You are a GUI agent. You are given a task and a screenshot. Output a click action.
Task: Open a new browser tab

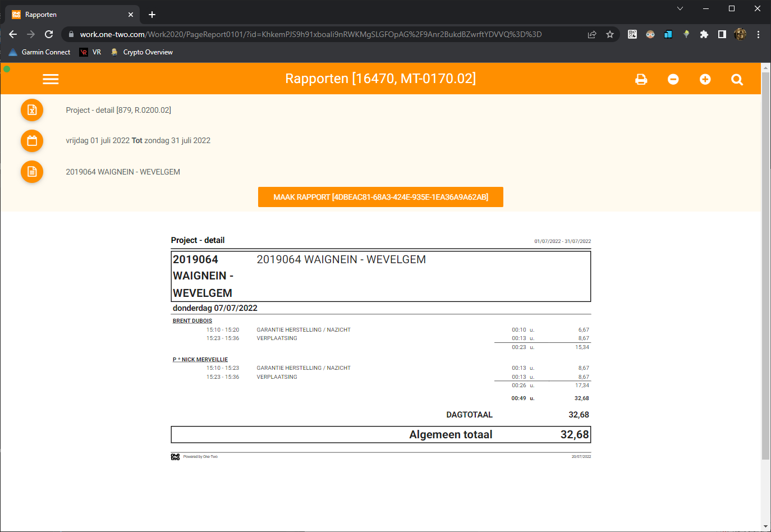point(152,15)
